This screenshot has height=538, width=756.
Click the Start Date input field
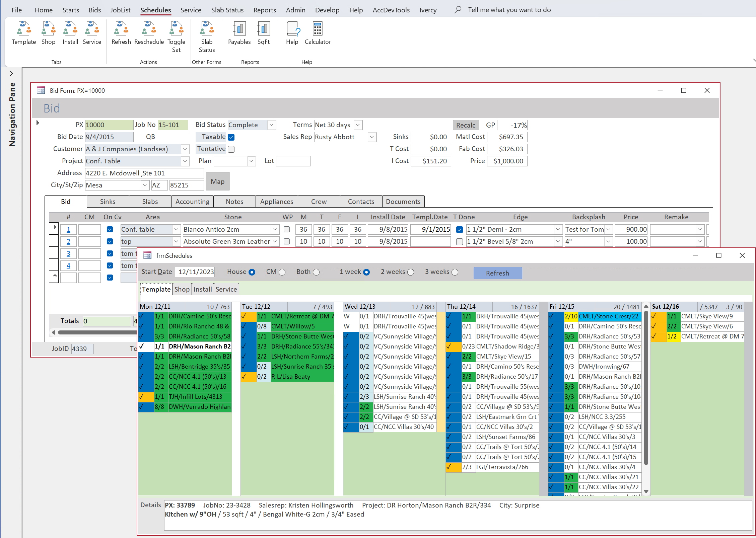coord(196,272)
